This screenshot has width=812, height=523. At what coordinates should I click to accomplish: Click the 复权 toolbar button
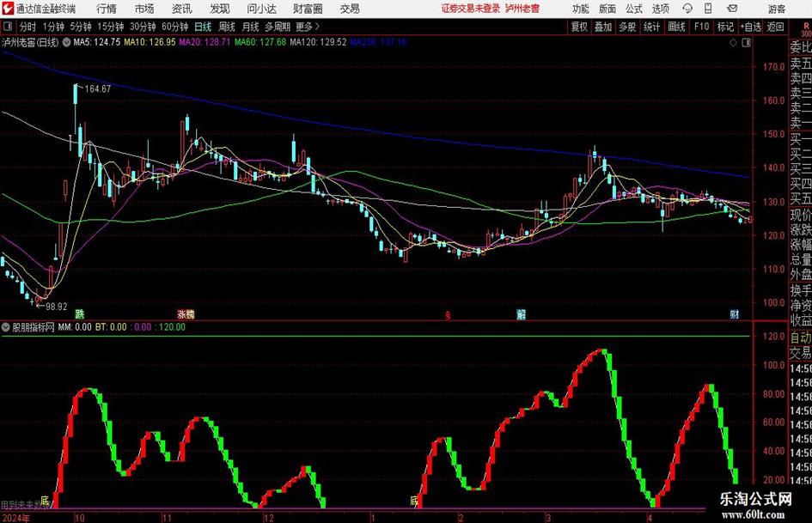(x=579, y=27)
